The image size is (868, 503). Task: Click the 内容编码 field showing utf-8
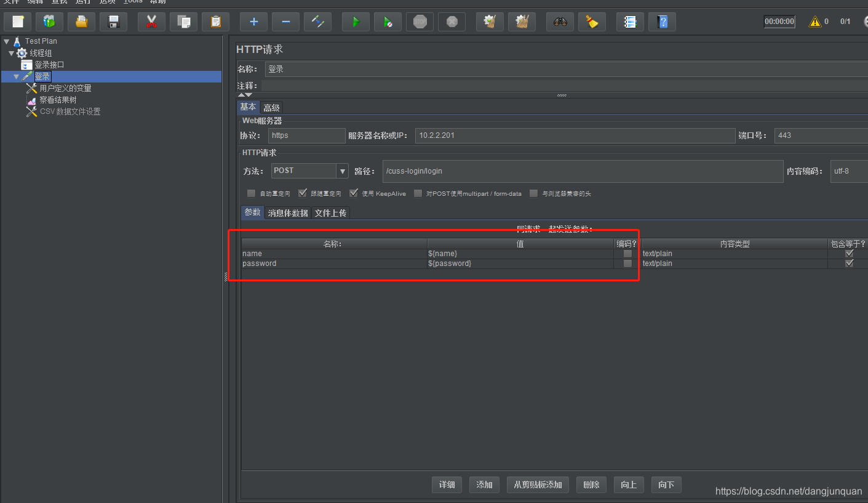pyautogui.click(x=849, y=171)
